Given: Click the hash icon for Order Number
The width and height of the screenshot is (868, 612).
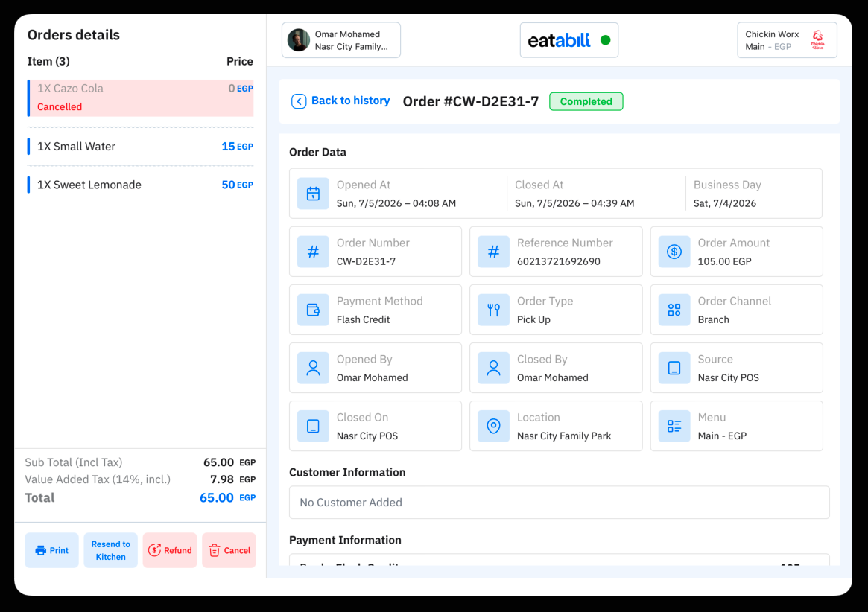Looking at the screenshot, I should 313,252.
